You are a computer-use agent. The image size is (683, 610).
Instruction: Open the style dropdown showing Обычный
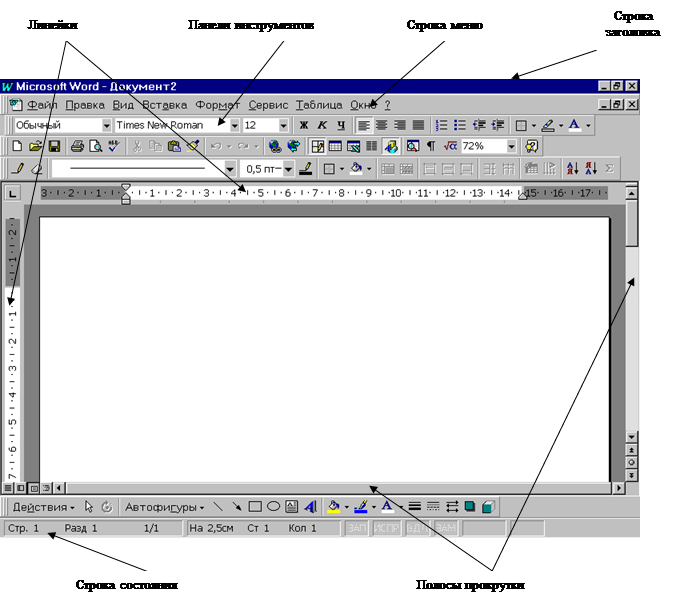coord(106,126)
